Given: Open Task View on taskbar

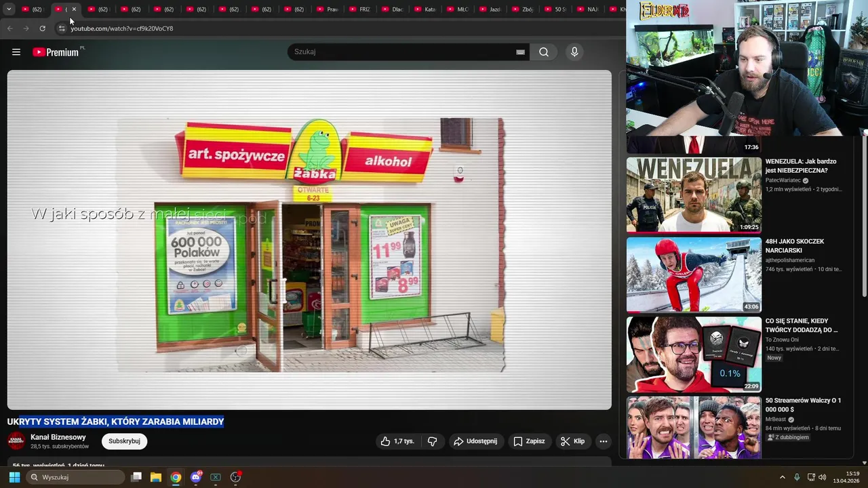Looking at the screenshot, I should coord(136,477).
